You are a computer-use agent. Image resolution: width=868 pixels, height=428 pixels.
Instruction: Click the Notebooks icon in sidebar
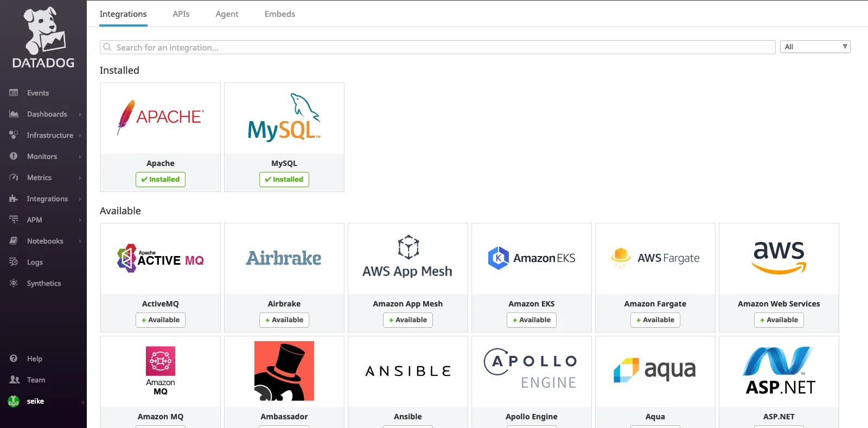(14, 241)
